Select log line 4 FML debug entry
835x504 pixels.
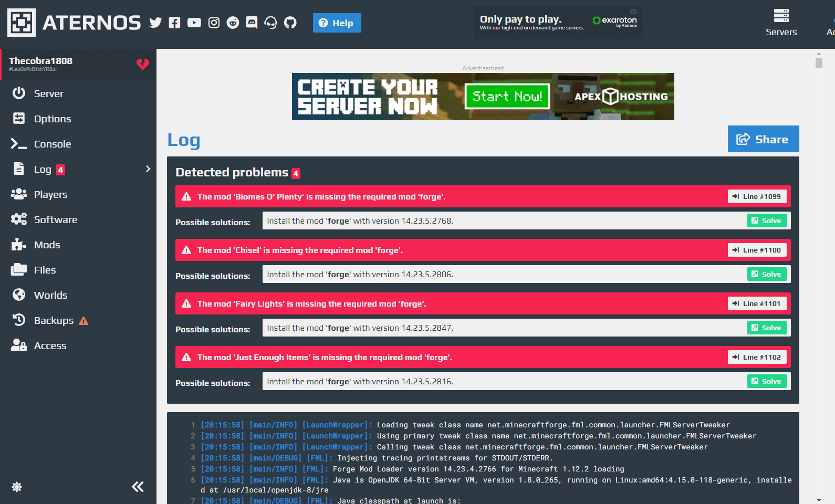377,458
